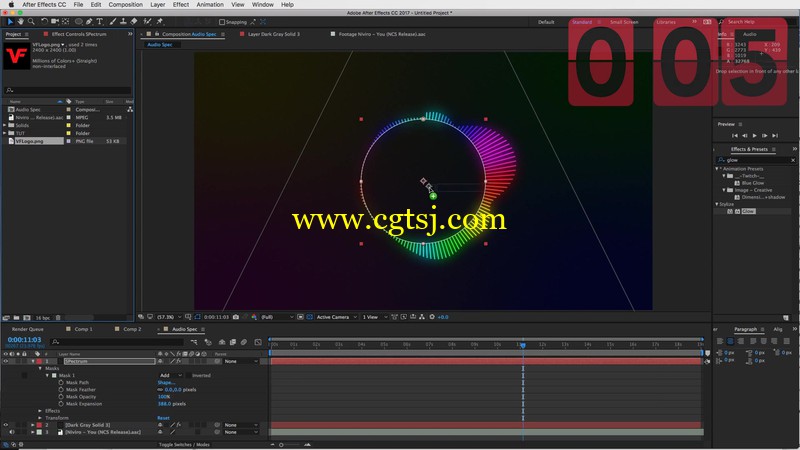Screen dimensions: 800x450
Task: Click Toggle Switches / Modes button
Action: (184, 444)
